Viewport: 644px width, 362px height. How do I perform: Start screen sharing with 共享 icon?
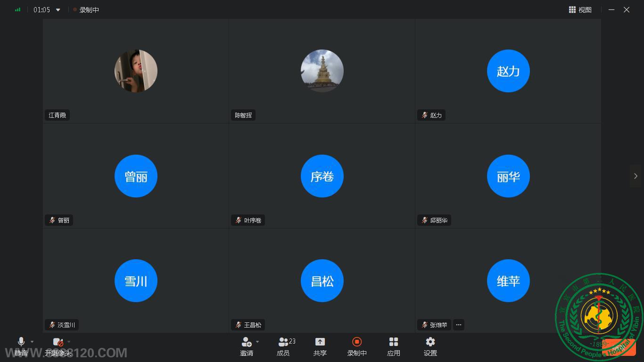[320, 346]
